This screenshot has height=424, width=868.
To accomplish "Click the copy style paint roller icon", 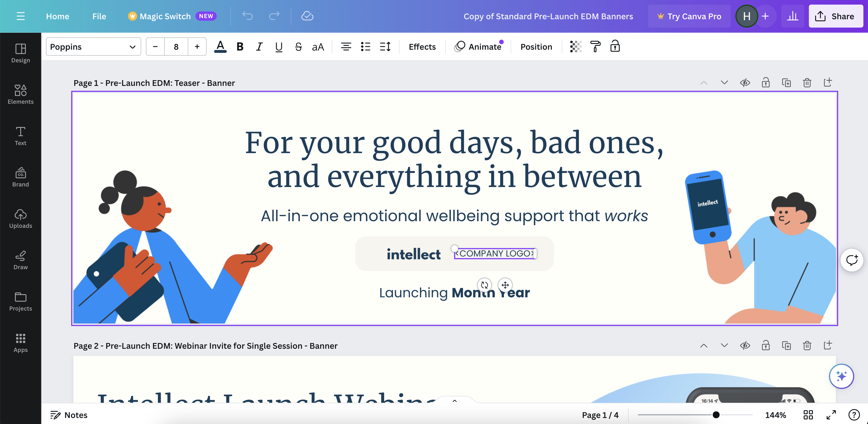I will tap(595, 47).
